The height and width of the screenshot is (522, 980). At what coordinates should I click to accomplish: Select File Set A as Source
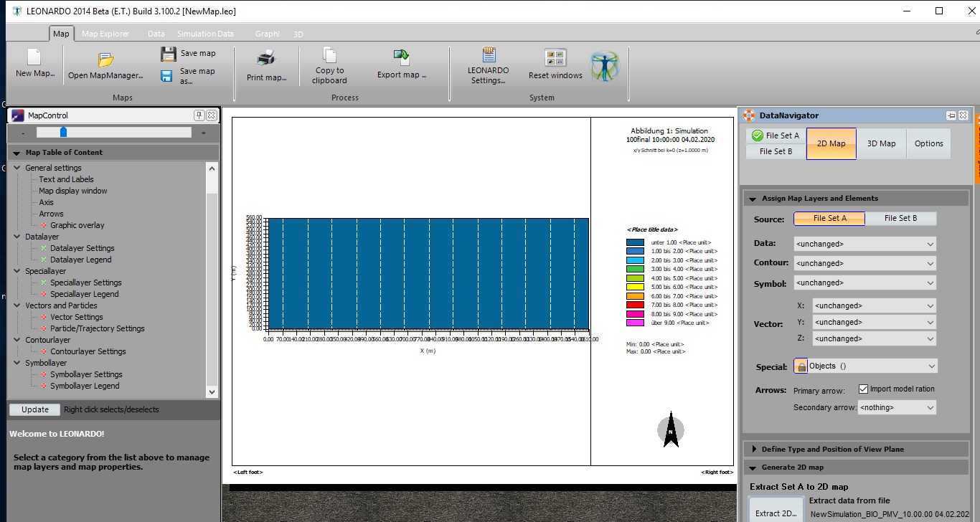click(x=829, y=218)
